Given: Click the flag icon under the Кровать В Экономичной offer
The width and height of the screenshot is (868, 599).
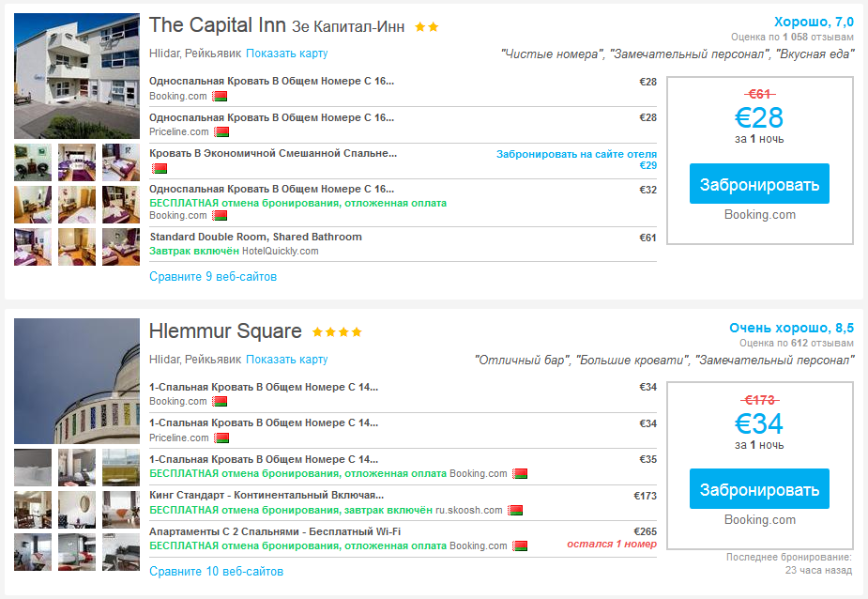Looking at the screenshot, I should pyautogui.click(x=160, y=168).
